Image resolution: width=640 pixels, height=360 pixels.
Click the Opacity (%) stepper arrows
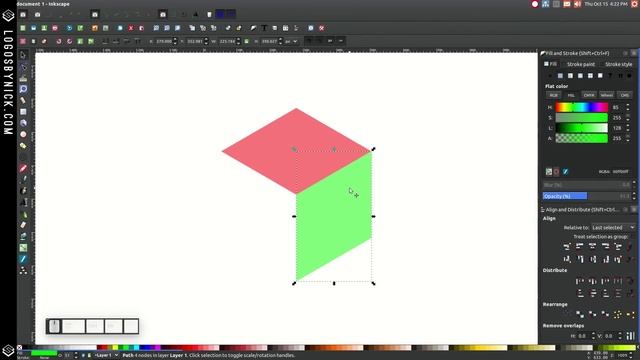(x=634, y=196)
